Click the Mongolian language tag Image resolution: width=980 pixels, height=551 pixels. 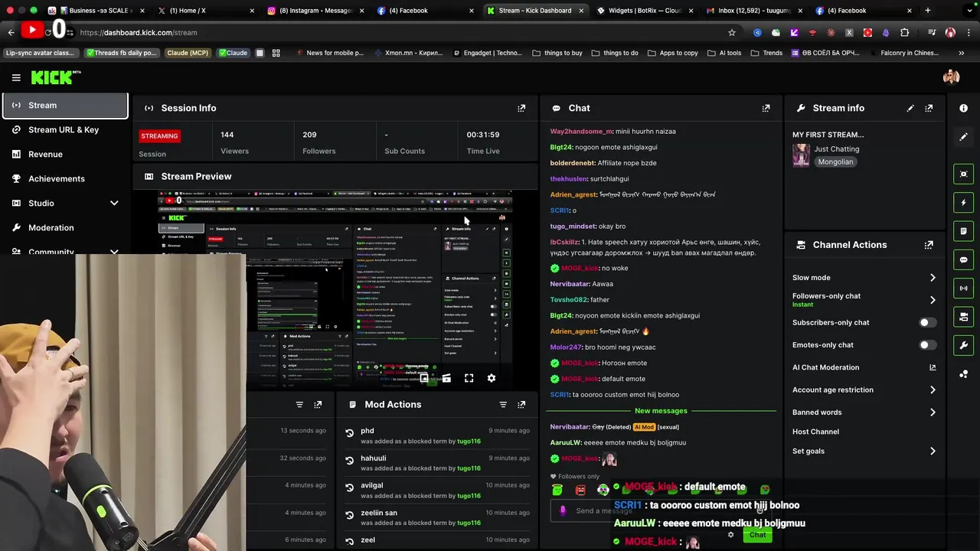click(x=835, y=162)
